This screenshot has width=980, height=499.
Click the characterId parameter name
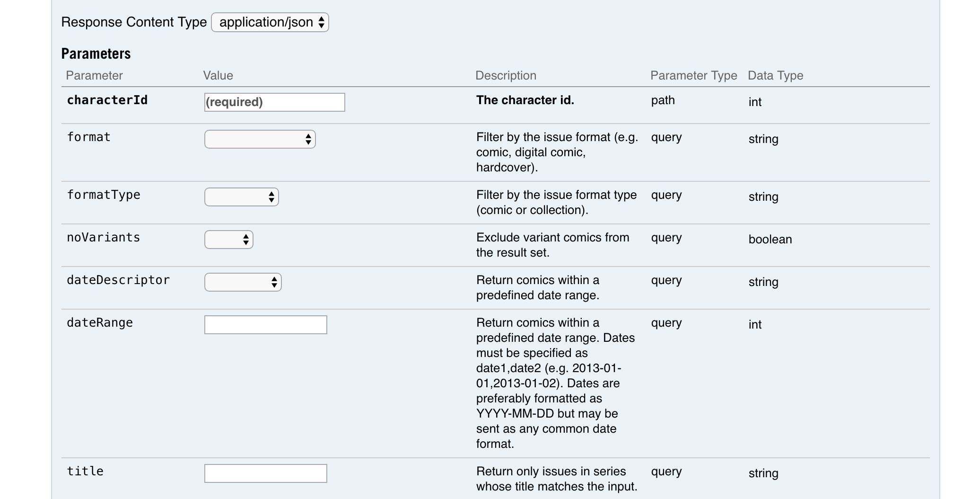pyautogui.click(x=107, y=100)
